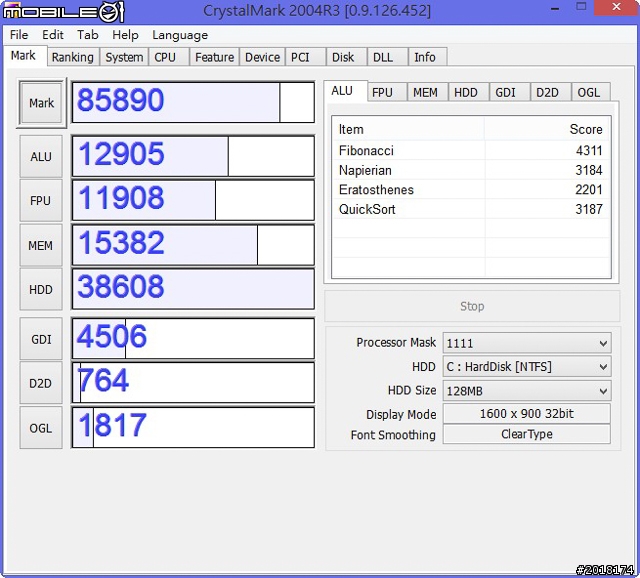Expand the HDD drive dropdown
This screenshot has width=640, height=578.
(527, 367)
